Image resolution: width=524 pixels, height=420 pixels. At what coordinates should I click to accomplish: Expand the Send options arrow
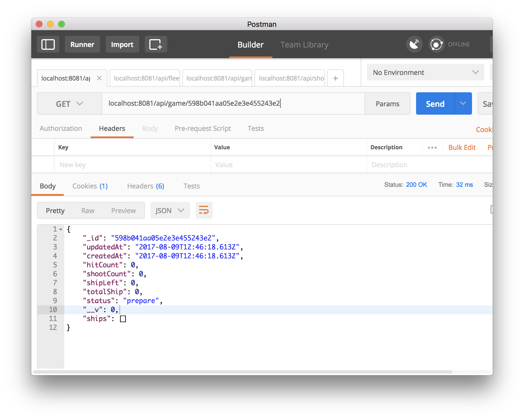click(x=463, y=104)
